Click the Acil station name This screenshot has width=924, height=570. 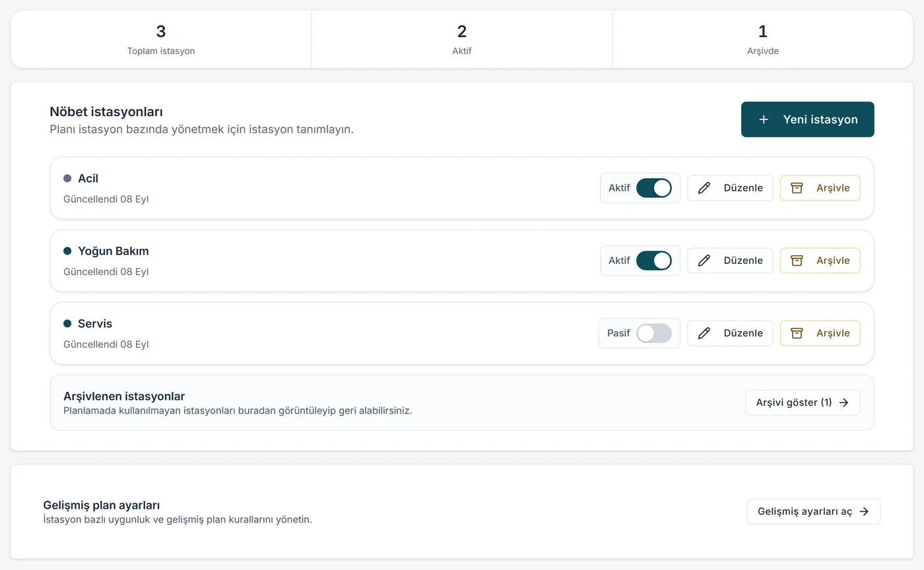[88, 178]
